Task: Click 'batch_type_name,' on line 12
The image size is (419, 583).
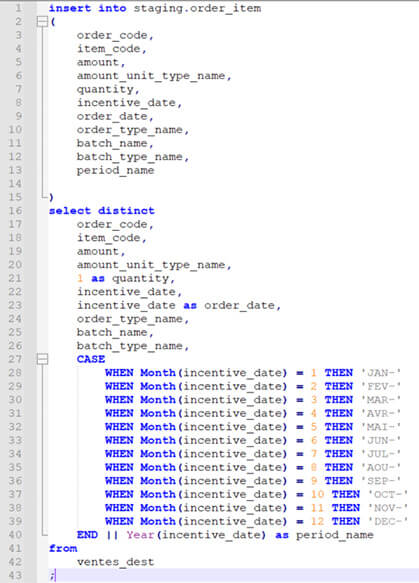Action: (133, 157)
